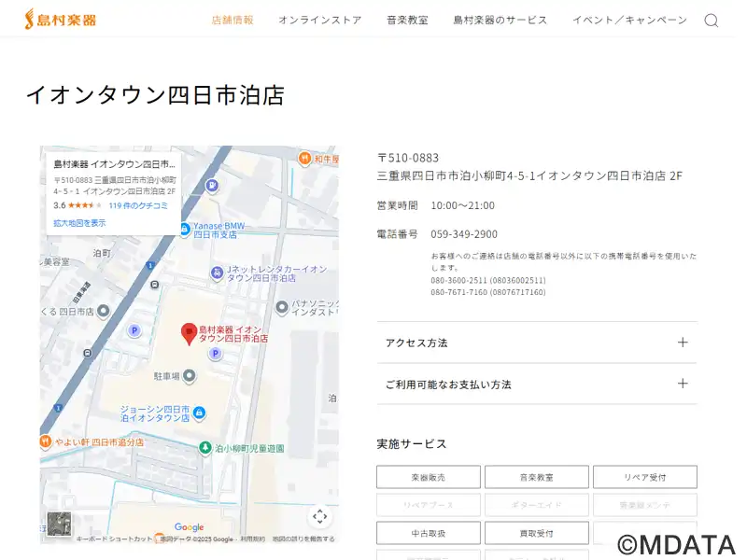
Task: Click the イオンタウン四日市泊店 page heading
Action: 155,95
